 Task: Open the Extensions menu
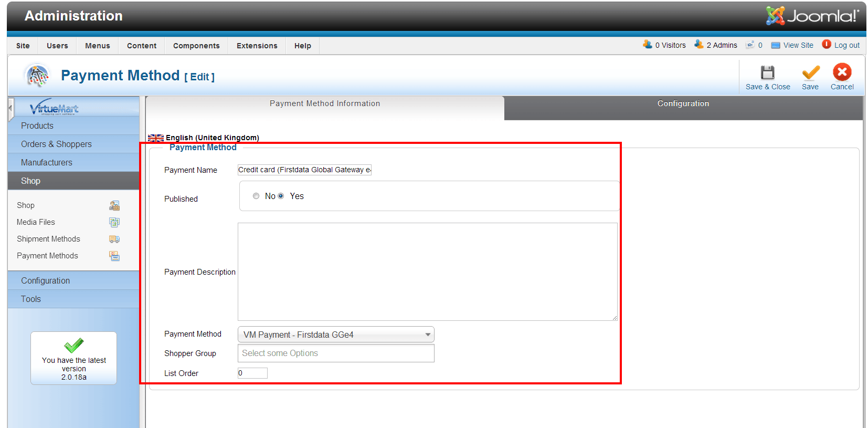click(x=257, y=46)
